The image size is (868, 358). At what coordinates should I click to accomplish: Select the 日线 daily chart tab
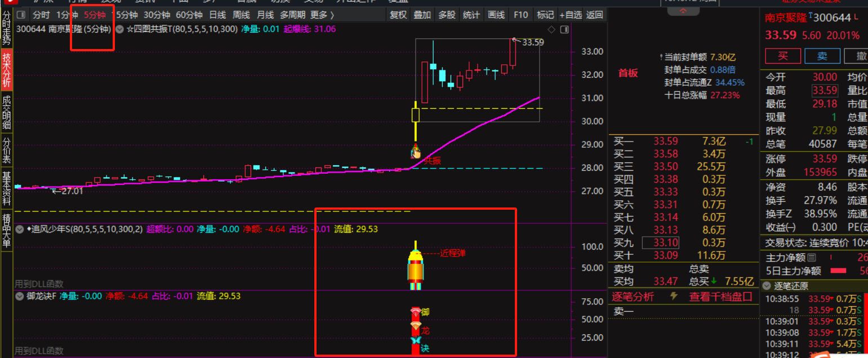[217, 15]
